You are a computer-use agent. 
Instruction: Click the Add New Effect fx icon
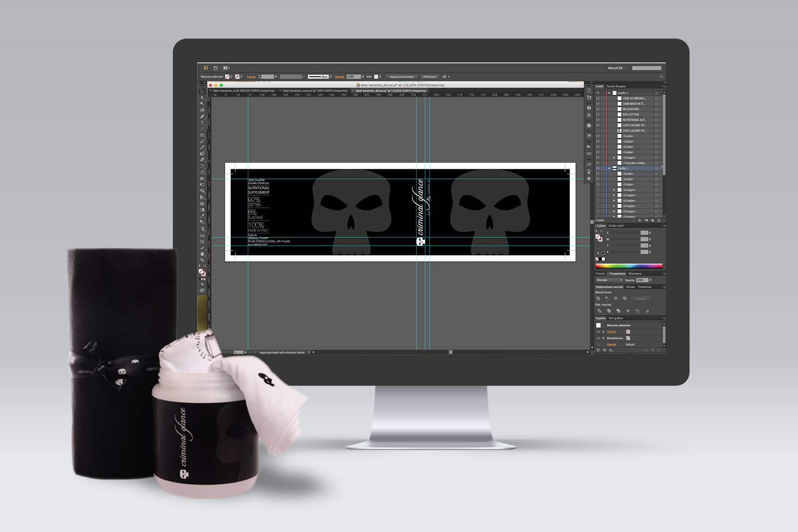611,350
